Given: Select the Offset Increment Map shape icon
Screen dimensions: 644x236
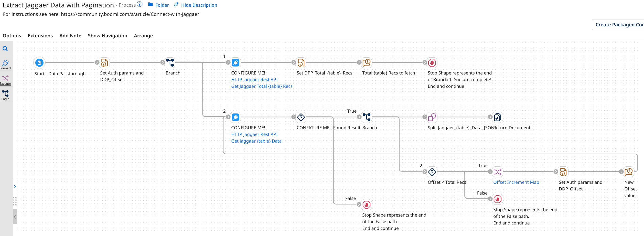Looking at the screenshot, I should [x=498, y=172].
